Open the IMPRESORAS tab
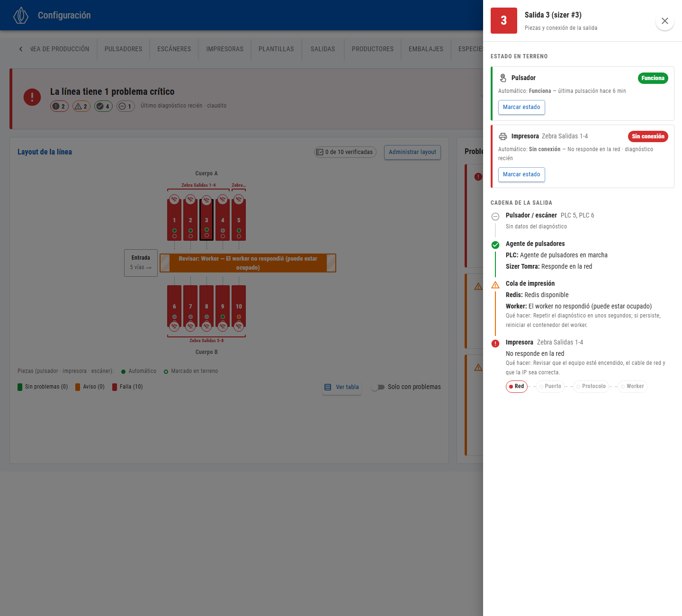Screen dimensions: 682x616 click(225, 49)
